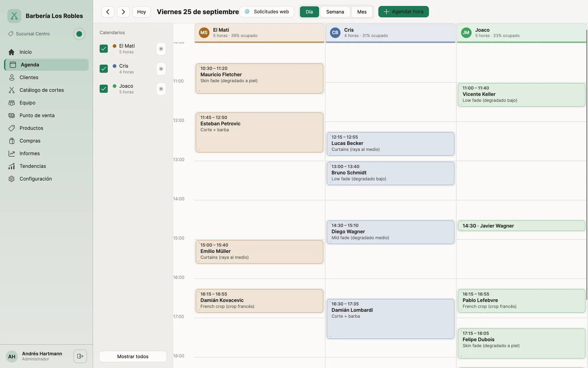The height and width of the screenshot is (368, 588).
Task: Click the MS avatar of El Mati
Action: 204,33
